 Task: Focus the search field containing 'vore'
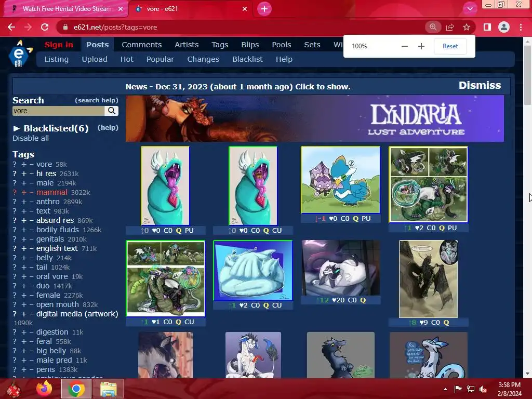[x=58, y=111]
